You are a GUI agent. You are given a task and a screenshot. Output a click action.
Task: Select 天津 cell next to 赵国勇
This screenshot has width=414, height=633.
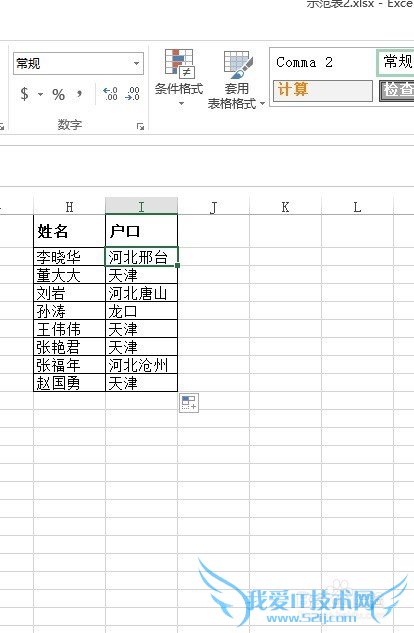141,382
